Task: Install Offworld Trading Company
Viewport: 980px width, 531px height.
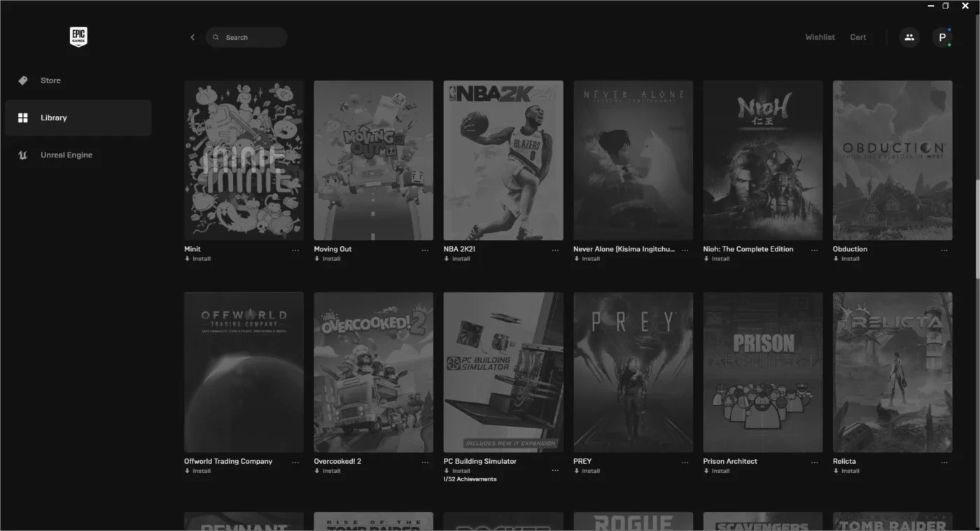Action: point(197,471)
